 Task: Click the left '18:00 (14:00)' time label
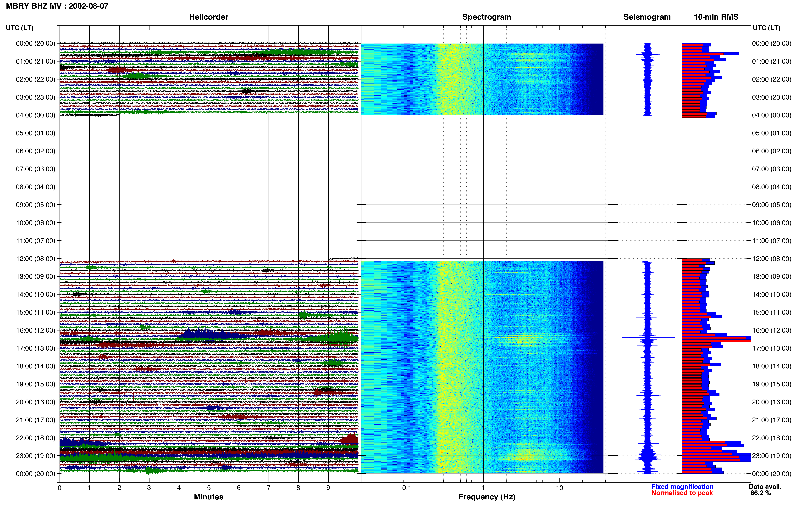click(x=36, y=366)
